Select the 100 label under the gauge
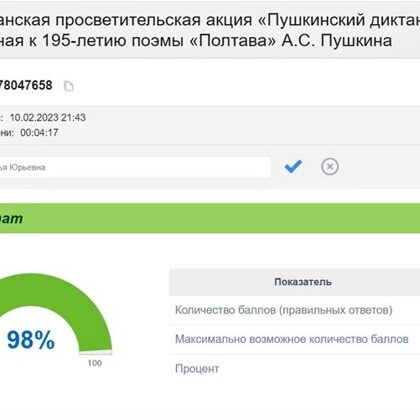This screenshot has height=420, width=420. 95,363
